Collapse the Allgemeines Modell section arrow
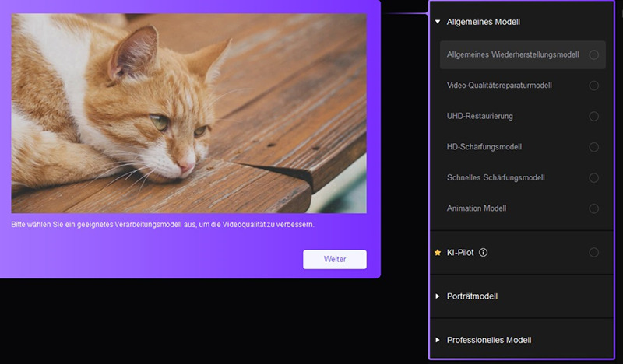 pyautogui.click(x=438, y=23)
